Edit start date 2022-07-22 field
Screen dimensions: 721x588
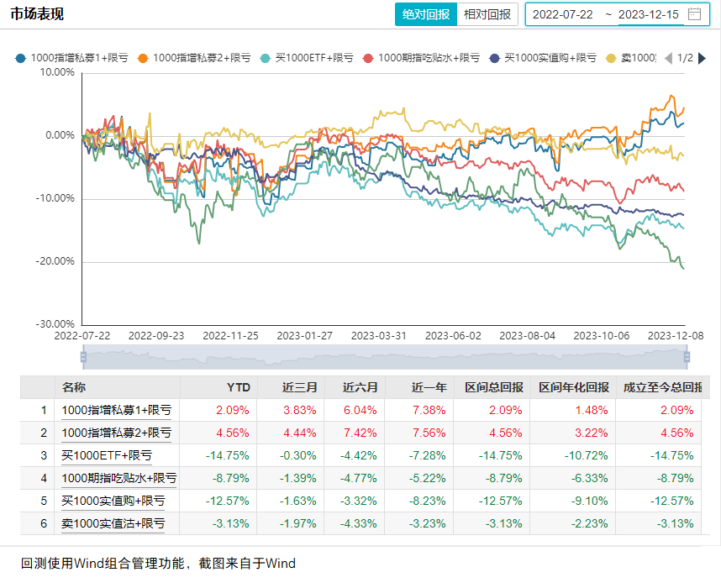click(565, 14)
